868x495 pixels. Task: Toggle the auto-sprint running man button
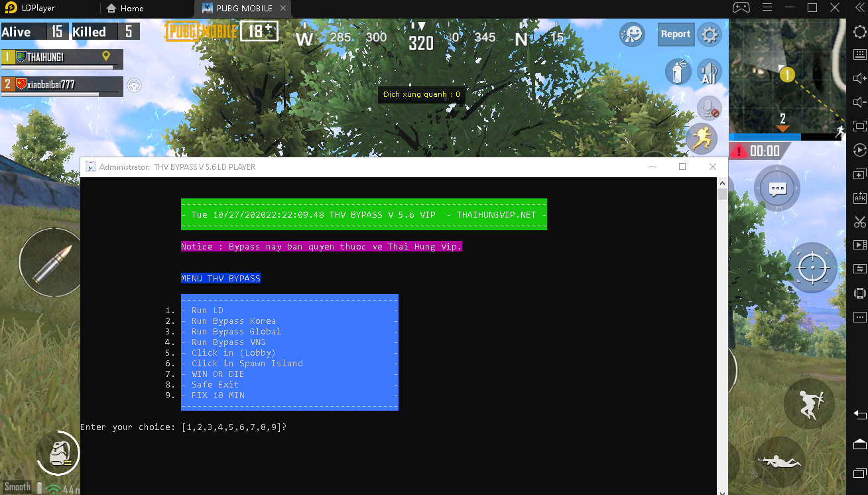pyautogui.click(x=701, y=138)
